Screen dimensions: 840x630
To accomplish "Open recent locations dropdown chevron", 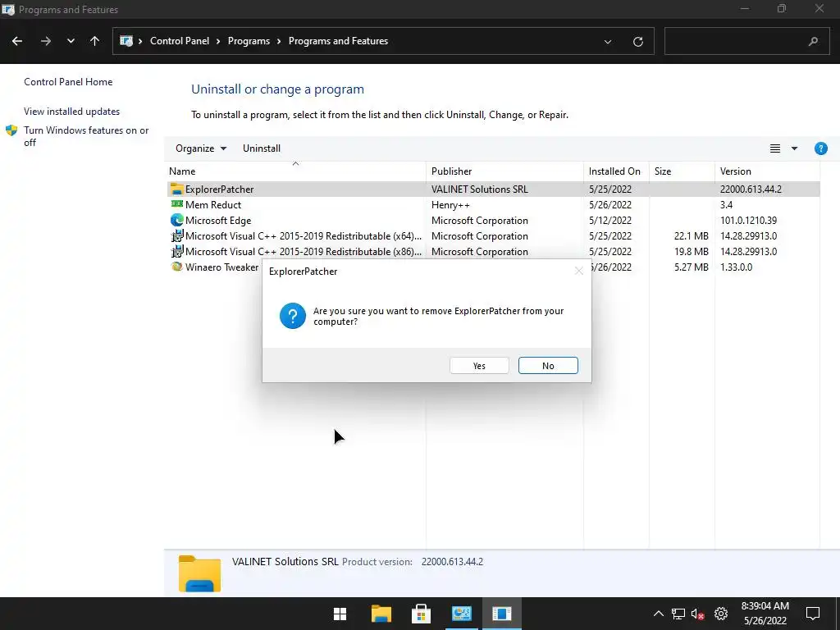I will (x=71, y=41).
